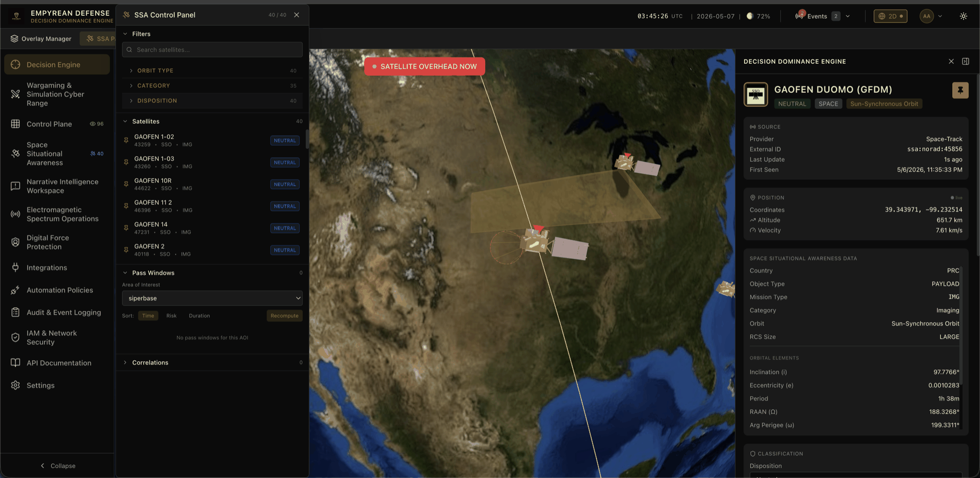The width and height of the screenshot is (980, 478).
Task: Click the Recompute button
Action: point(284,316)
